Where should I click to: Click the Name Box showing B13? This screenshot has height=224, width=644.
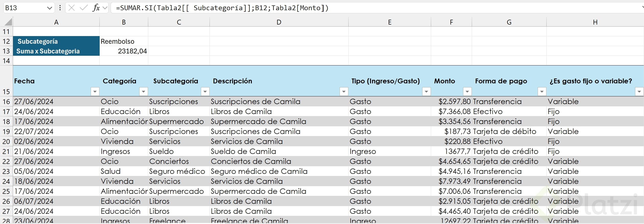[x=24, y=8]
